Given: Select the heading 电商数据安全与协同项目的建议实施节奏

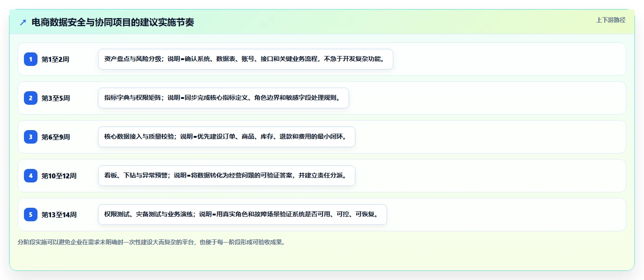Looking at the screenshot, I should coord(113,22).
